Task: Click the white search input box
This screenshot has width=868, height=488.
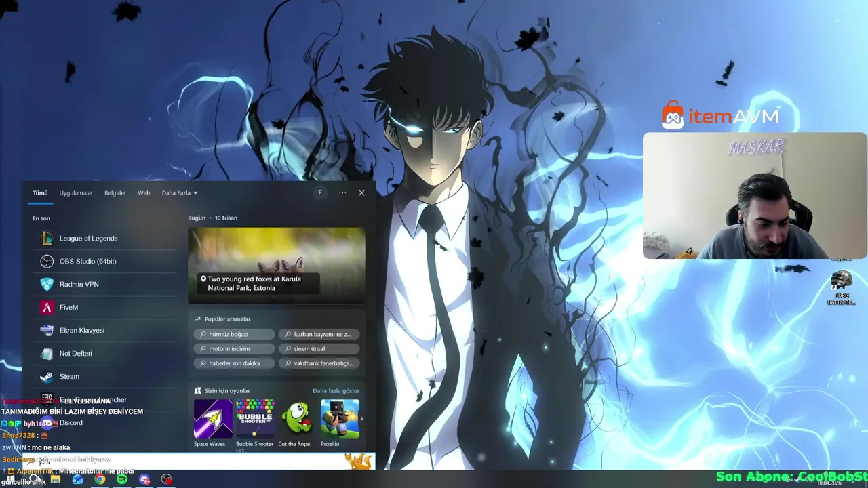Action: [198, 461]
